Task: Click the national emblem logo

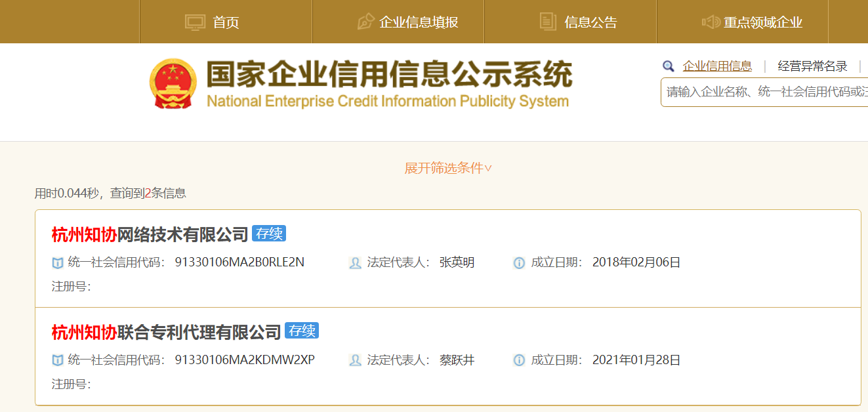Action: [173, 83]
